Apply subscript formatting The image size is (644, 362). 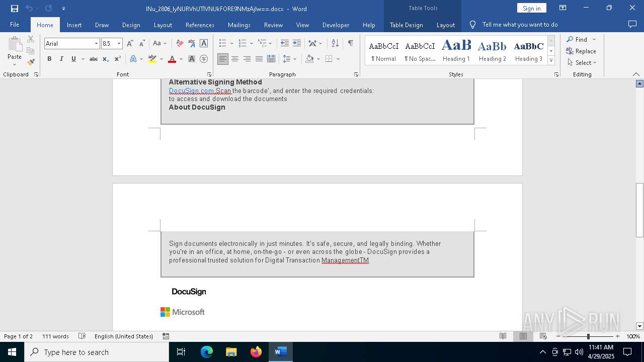[106, 59]
